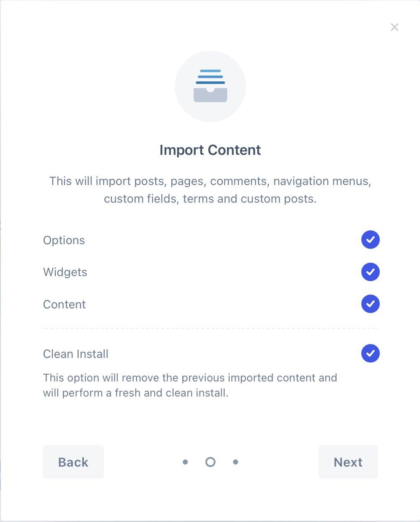Click the import posts description paragraph
The height and width of the screenshot is (522, 420).
[210, 190]
